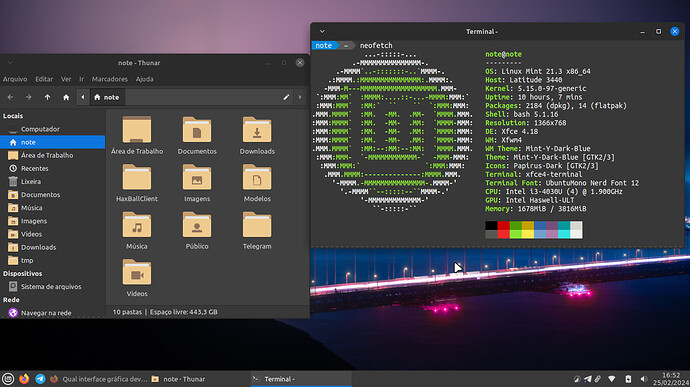Click the OS Linux Mint line in Terminal
The height and width of the screenshot is (387, 690).
tap(538, 71)
